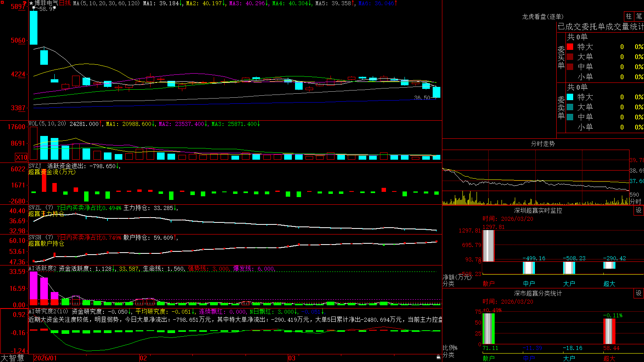Click the red question mark help icon
This screenshot has width=644, height=362.
point(25,3)
